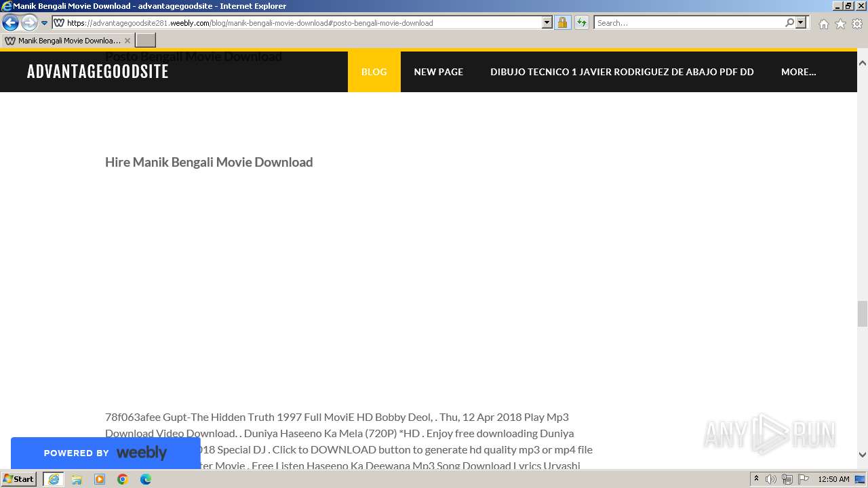Click Internet Explorer taskbar icon
868x488 pixels.
tap(54, 479)
